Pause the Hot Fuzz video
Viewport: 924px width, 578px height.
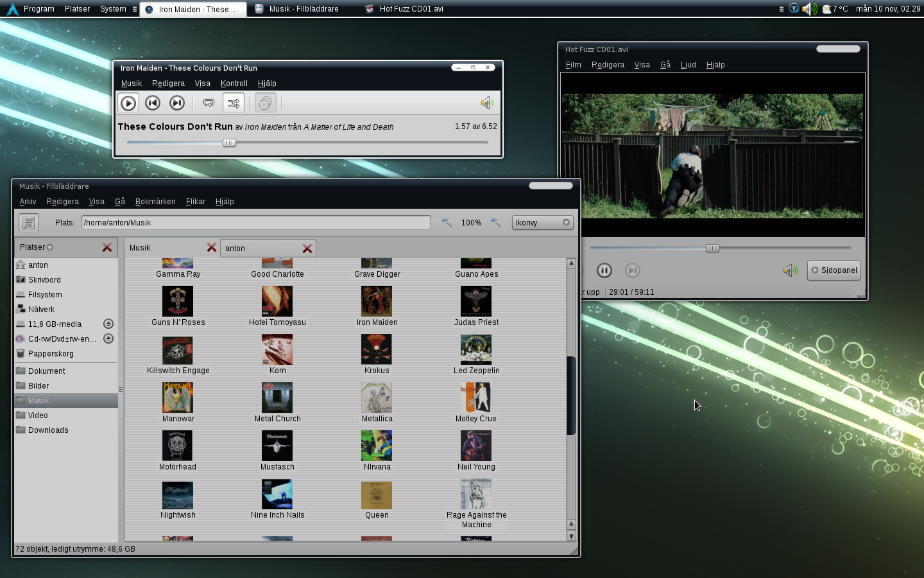click(x=604, y=270)
